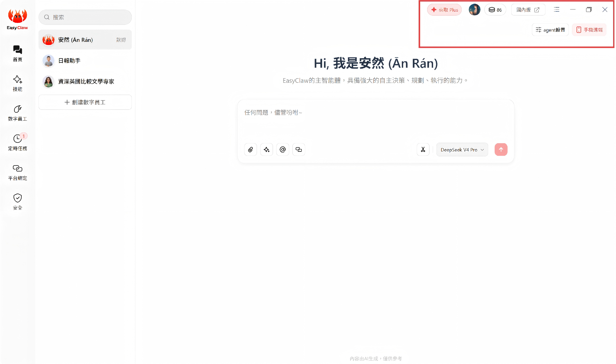Viewport: 616px width, 364px height.
Task: Open the 數字員工 sidebar section
Action: point(17,113)
